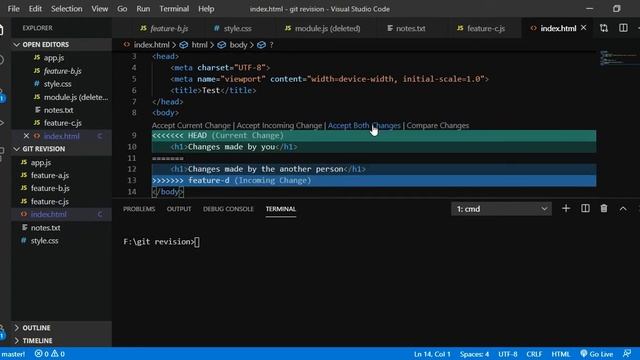Click the master branch in status bar
This screenshot has width=640, height=360.
pos(13,354)
